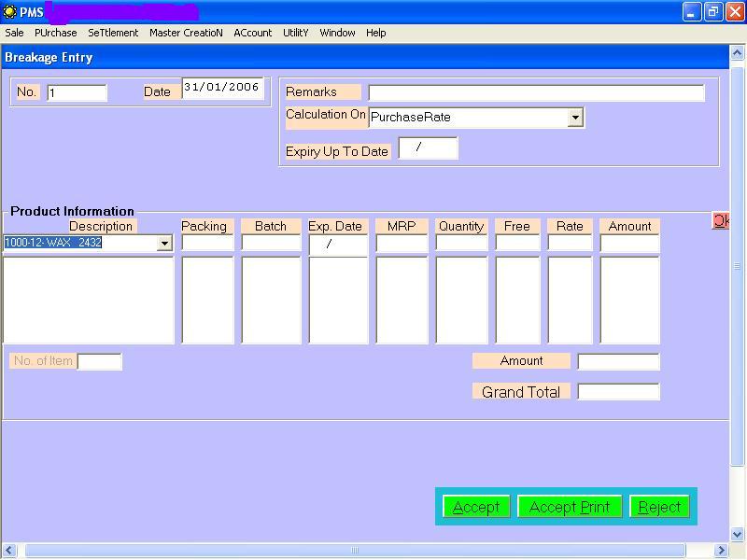Click the red Ok button at right edge
This screenshot has width=747, height=560.
pyautogui.click(x=721, y=221)
